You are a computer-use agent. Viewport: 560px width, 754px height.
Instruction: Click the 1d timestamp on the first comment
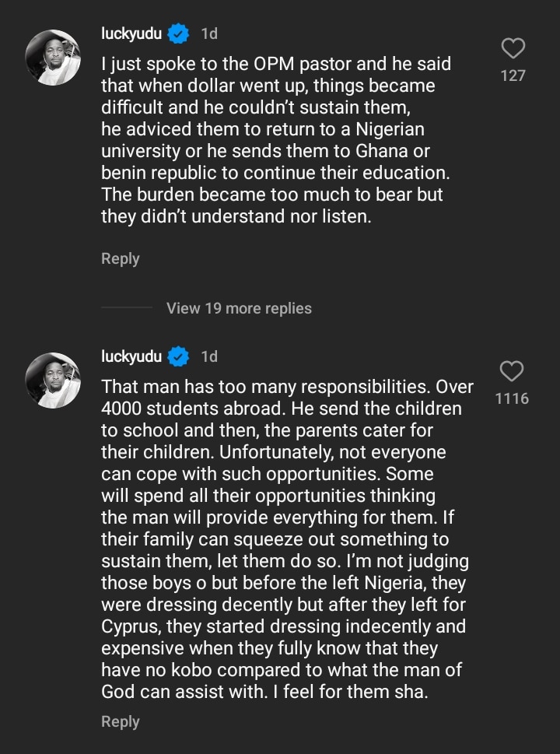pyautogui.click(x=209, y=33)
